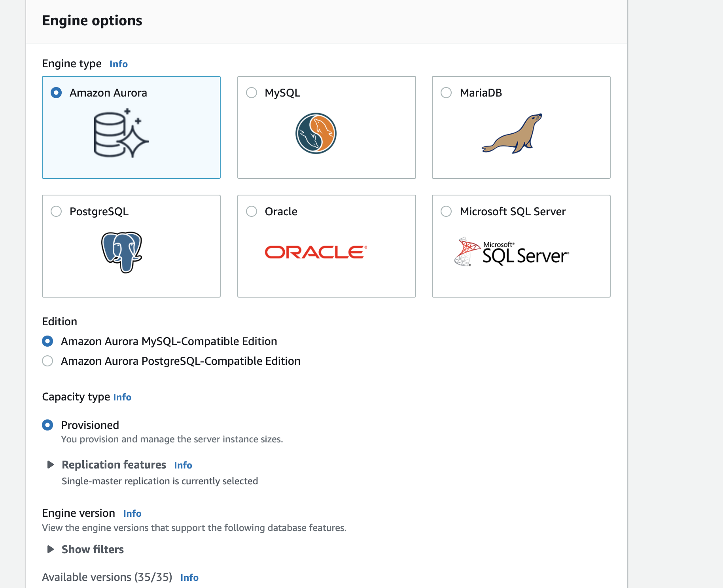Click 'Single-master replication is currently selected' text
The width and height of the screenshot is (723, 588).
160,481
